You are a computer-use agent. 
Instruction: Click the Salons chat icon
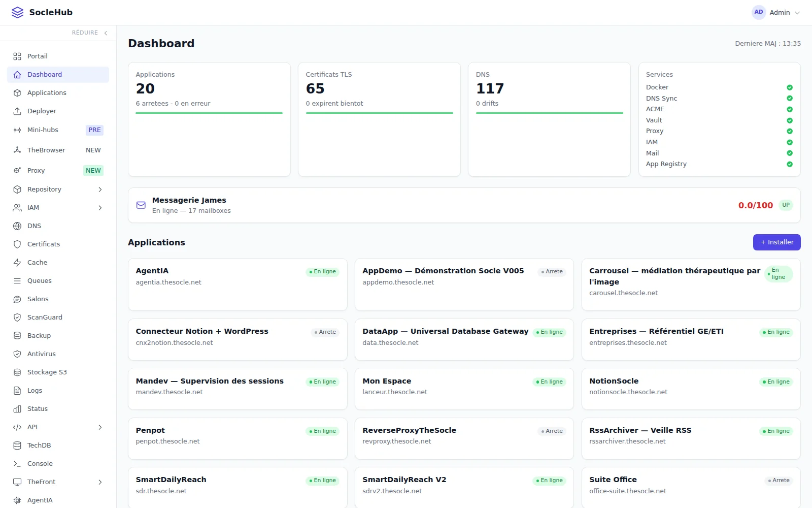coord(17,299)
